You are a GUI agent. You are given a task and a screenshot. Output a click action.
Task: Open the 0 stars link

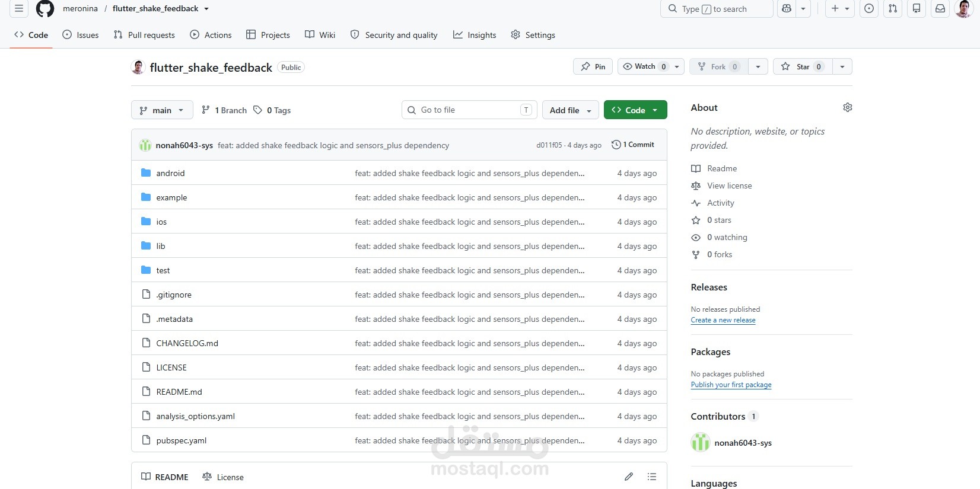(711, 220)
